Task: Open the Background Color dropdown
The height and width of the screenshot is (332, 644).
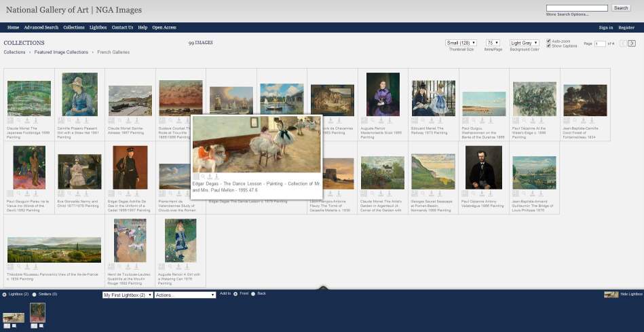Action: 524,43
